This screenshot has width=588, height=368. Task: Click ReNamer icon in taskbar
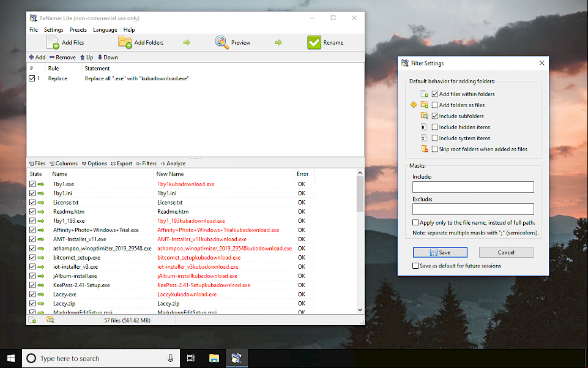[x=237, y=358]
